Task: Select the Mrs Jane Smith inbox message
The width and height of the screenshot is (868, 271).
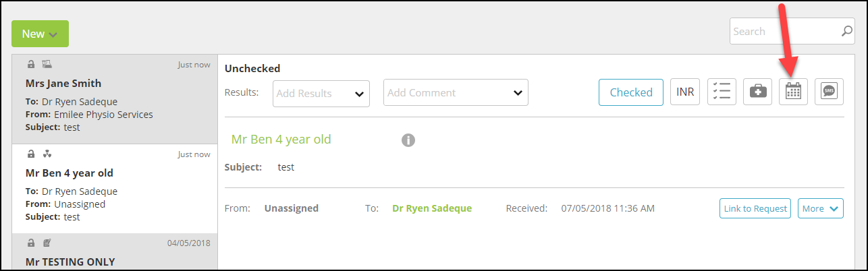Action: pyautogui.click(x=115, y=98)
